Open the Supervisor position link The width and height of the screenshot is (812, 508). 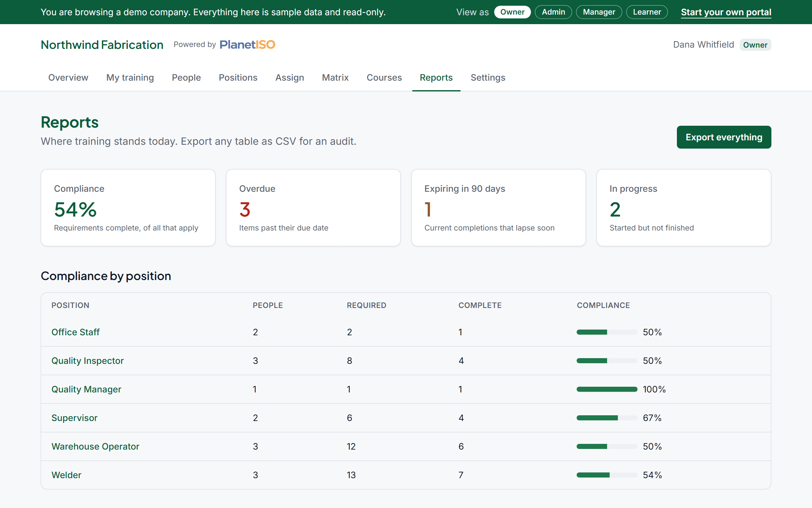pos(75,418)
